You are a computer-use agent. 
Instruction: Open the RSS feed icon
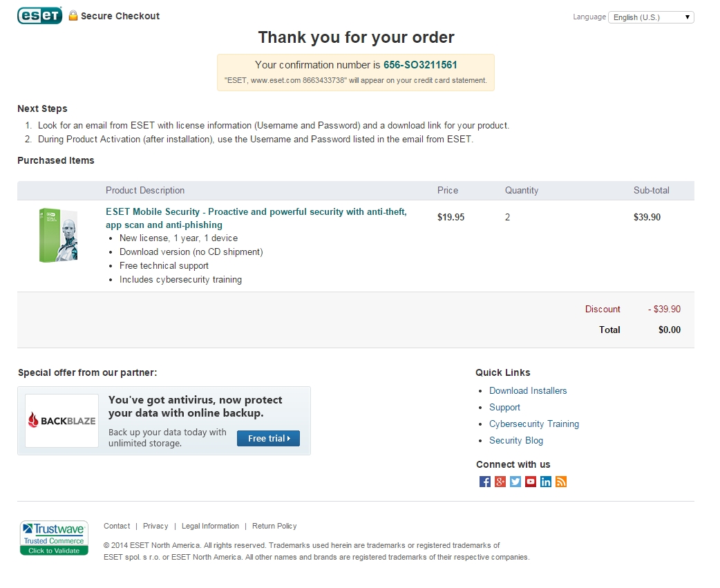pyautogui.click(x=560, y=482)
